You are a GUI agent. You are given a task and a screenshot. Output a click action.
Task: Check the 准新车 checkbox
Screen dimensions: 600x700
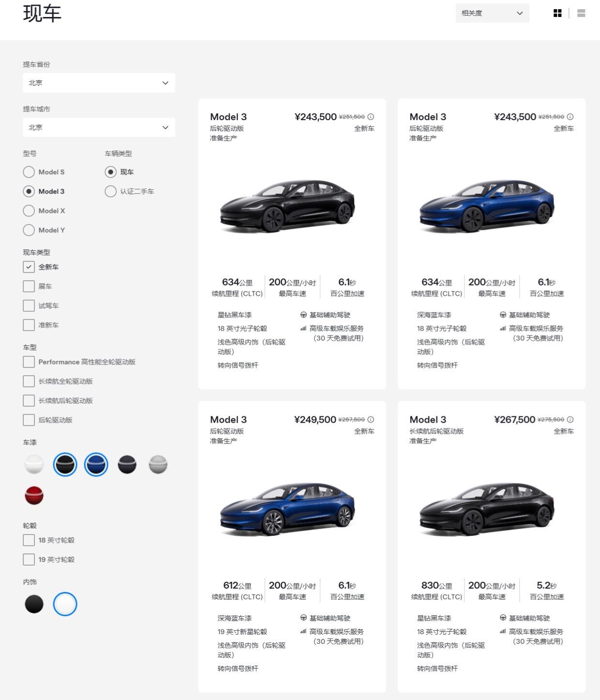click(29, 325)
